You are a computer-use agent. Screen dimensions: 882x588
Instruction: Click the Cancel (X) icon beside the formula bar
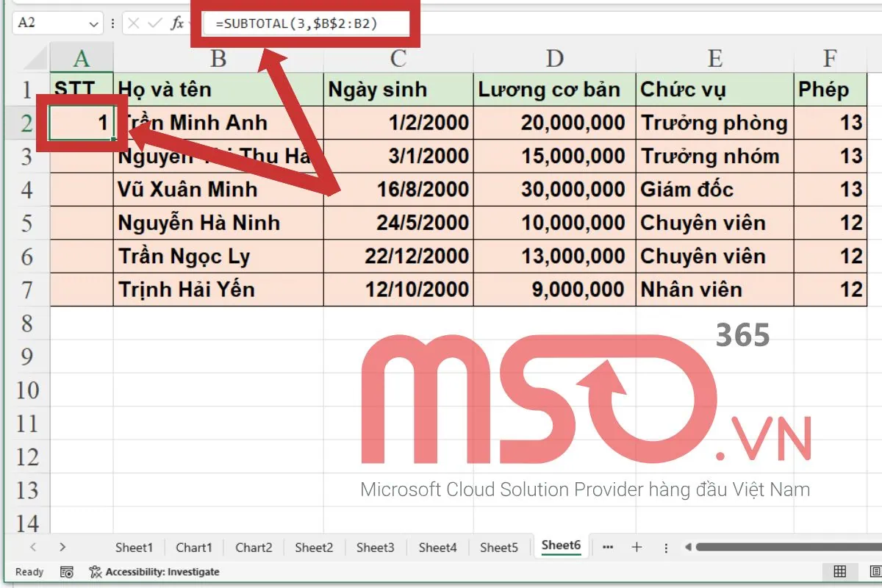[x=133, y=23]
